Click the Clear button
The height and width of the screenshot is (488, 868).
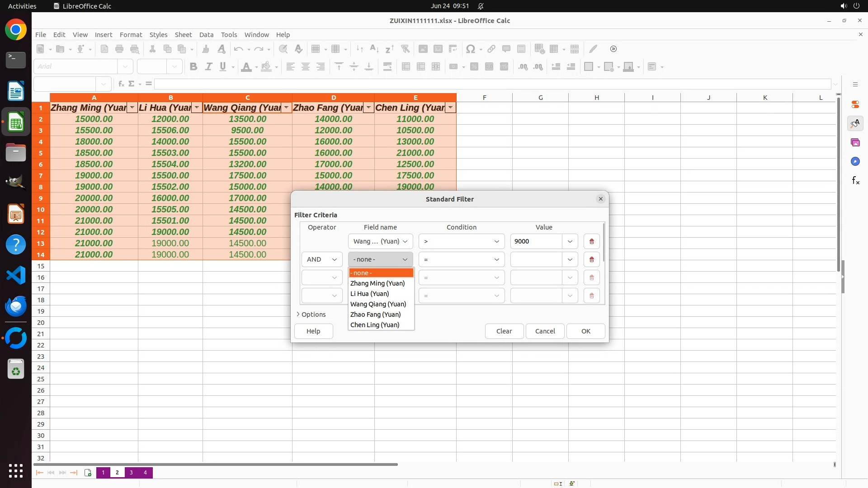[x=504, y=331]
